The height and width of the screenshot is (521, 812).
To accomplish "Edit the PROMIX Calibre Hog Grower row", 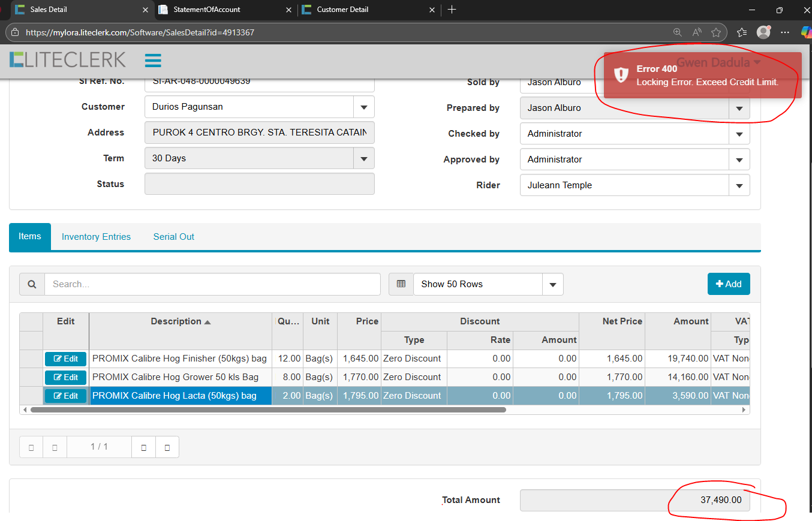I will point(66,378).
